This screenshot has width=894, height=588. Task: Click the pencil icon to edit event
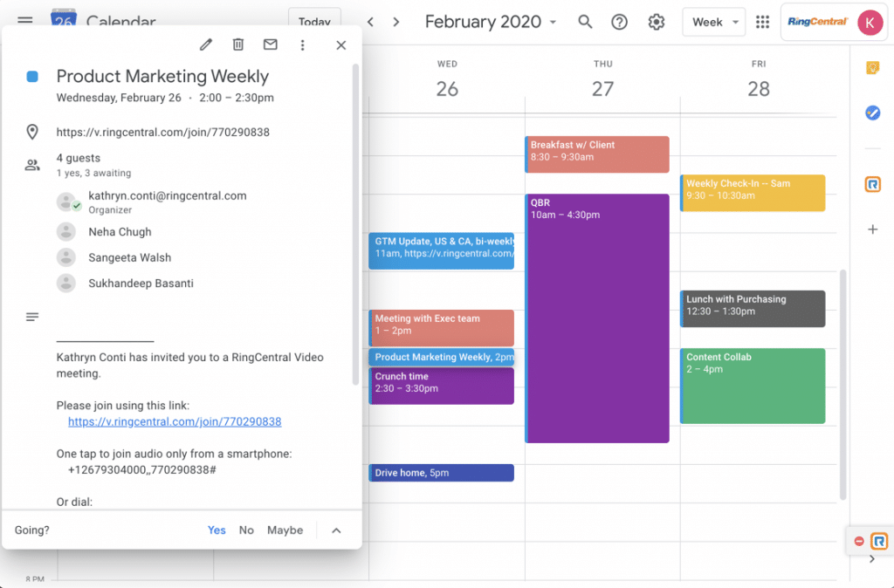click(206, 45)
